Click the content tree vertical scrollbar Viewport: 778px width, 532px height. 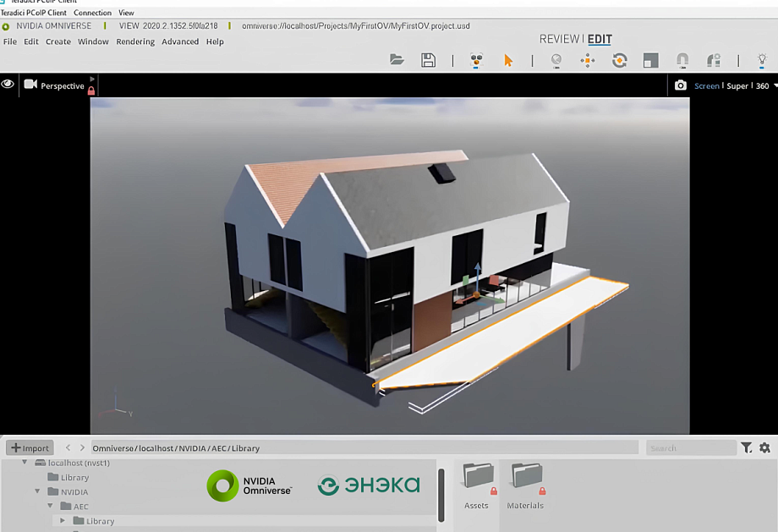(x=441, y=494)
